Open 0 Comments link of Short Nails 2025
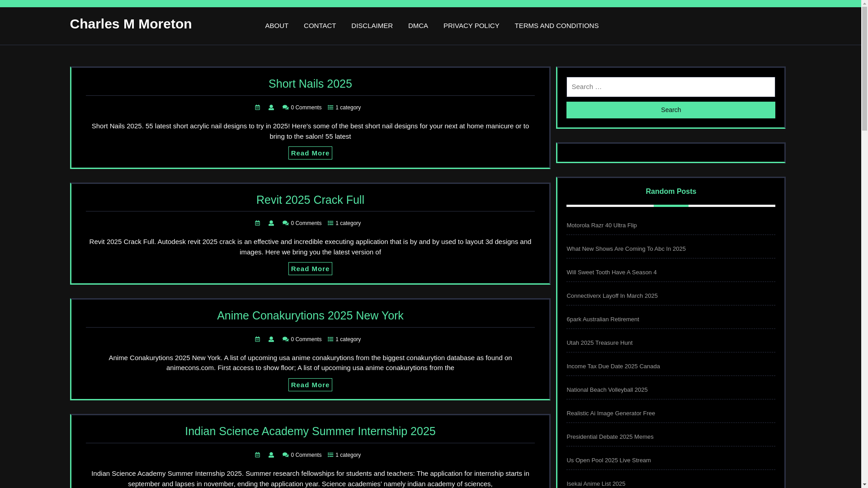The height and width of the screenshot is (488, 868). pos(306,108)
